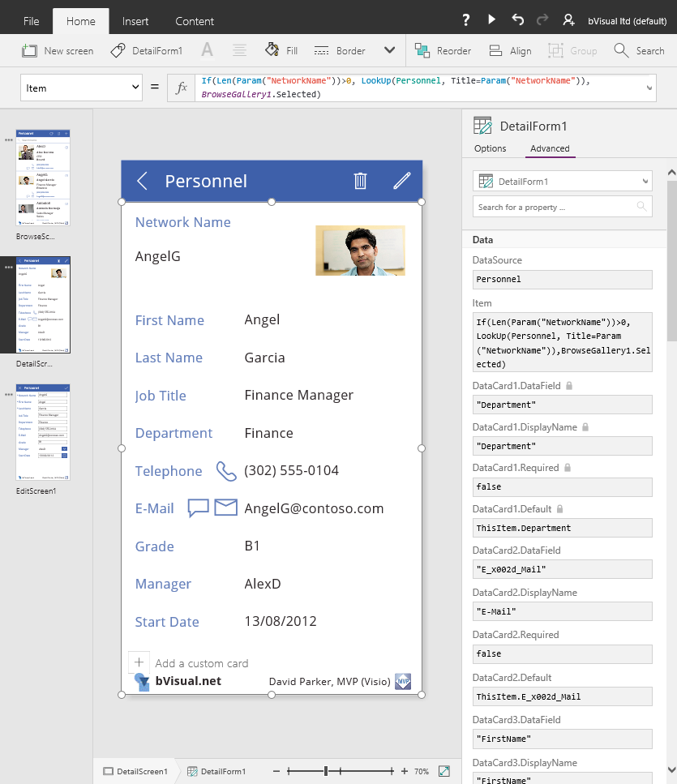Switch to the Insert ribbon tab

pyautogui.click(x=135, y=20)
